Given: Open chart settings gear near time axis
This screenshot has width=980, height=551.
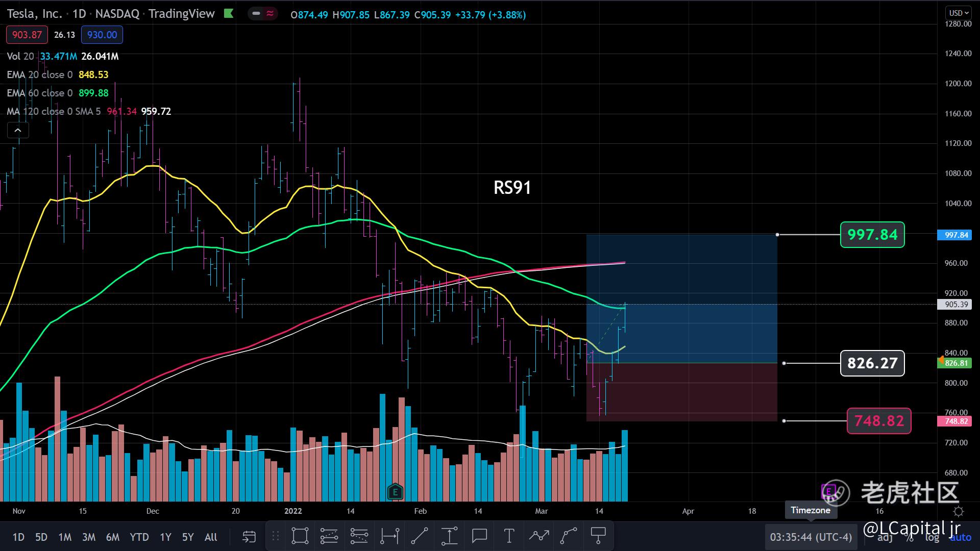Looking at the screenshot, I should click(959, 511).
